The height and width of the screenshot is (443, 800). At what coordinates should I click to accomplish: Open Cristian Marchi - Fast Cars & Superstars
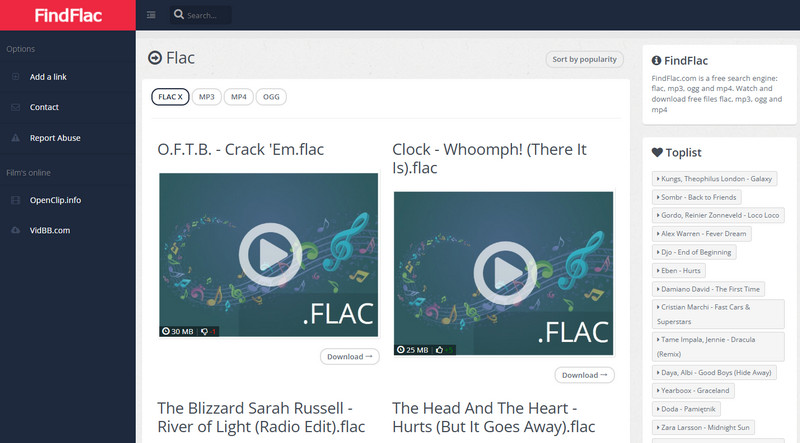(718, 314)
